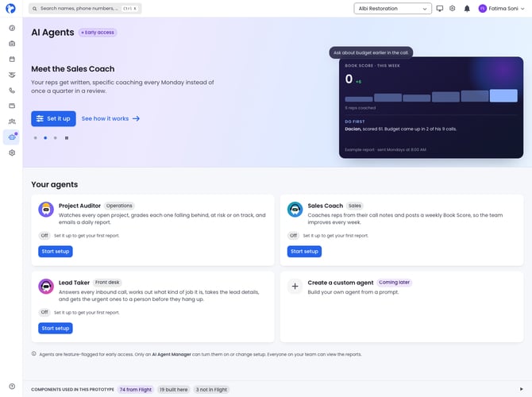Image resolution: width=532 pixels, height=397 pixels.
Task: Click the Coming later badge
Action: (x=395, y=283)
